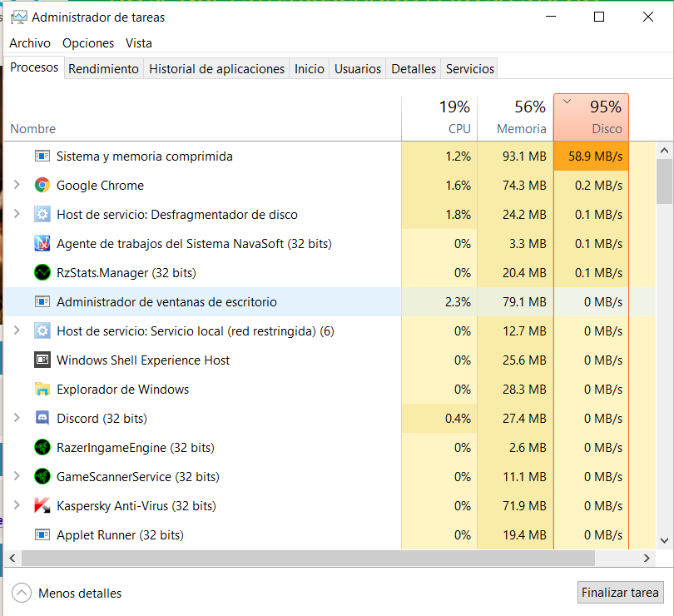Open the Usuarios tab
The image size is (674, 616).
click(358, 69)
